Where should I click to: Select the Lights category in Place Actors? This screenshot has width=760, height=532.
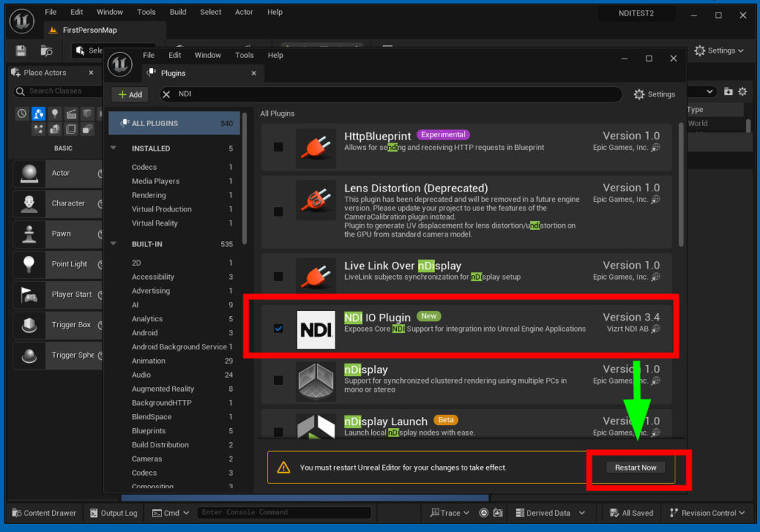pyautogui.click(x=54, y=114)
